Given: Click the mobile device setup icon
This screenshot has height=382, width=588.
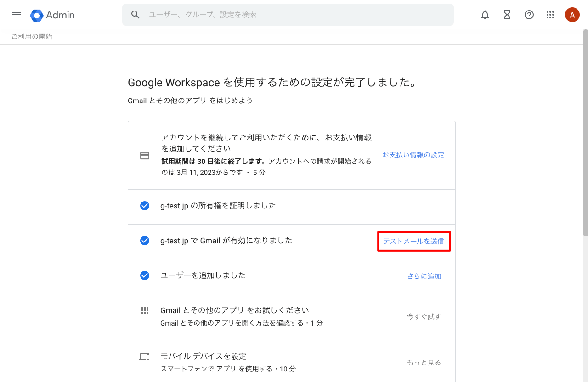Looking at the screenshot, I should pyautogui.click(x=145, y=356).
